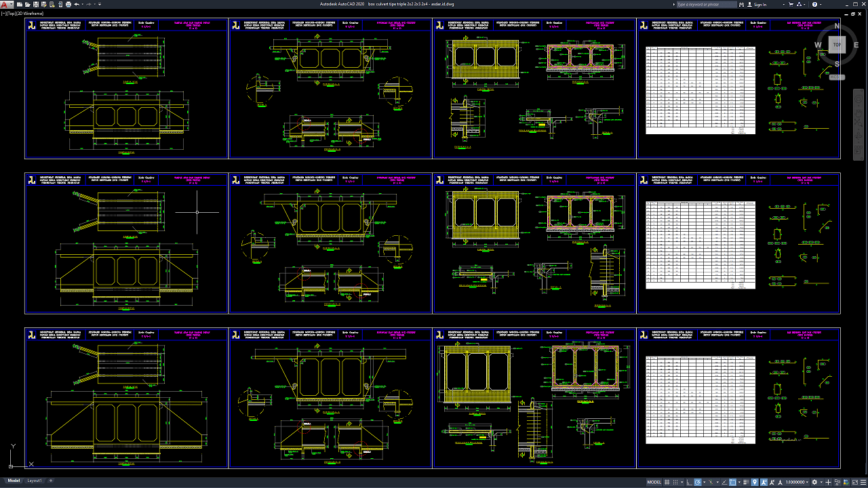Toggle Lineweight display in status bar
The height and width of the screenshot is (488, 868).
tap(746, 482)
